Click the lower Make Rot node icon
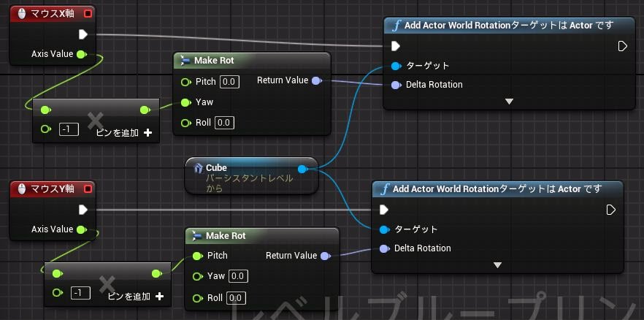644x320 pixels. [197, 236]
